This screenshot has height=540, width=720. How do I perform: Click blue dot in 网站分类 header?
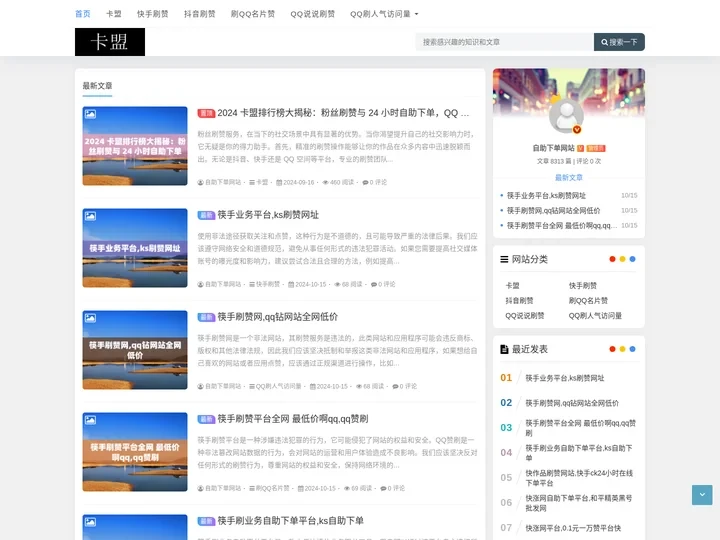632,259
